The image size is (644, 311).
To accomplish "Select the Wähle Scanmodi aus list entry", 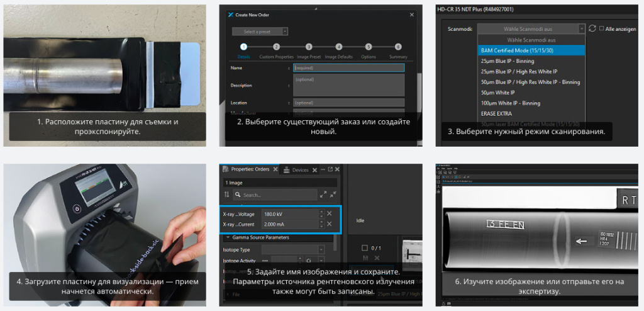I will coord(531,40).
